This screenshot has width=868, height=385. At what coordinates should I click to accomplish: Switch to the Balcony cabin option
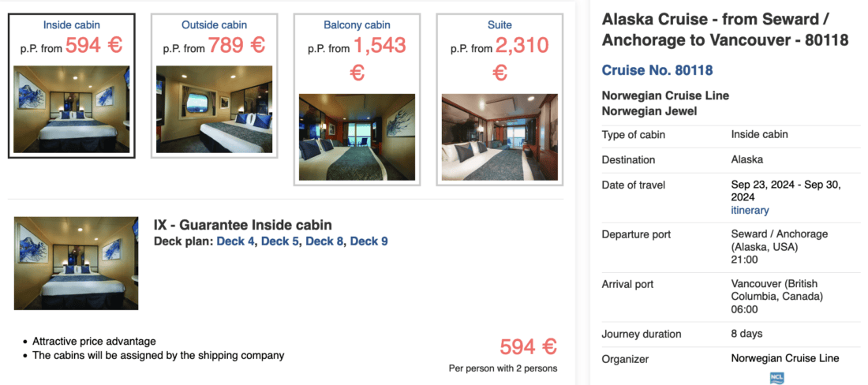357,25
